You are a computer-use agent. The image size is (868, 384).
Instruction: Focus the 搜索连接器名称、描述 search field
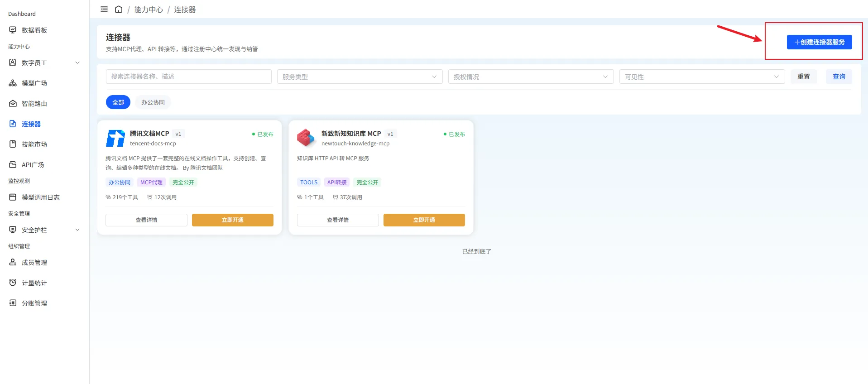click(x=188, y=77)
